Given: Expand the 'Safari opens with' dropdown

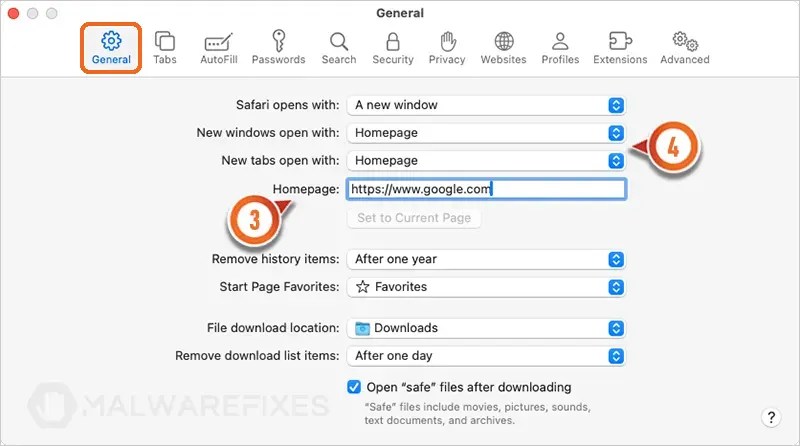Looking at the screenshot, I should (x=486, y=105).
